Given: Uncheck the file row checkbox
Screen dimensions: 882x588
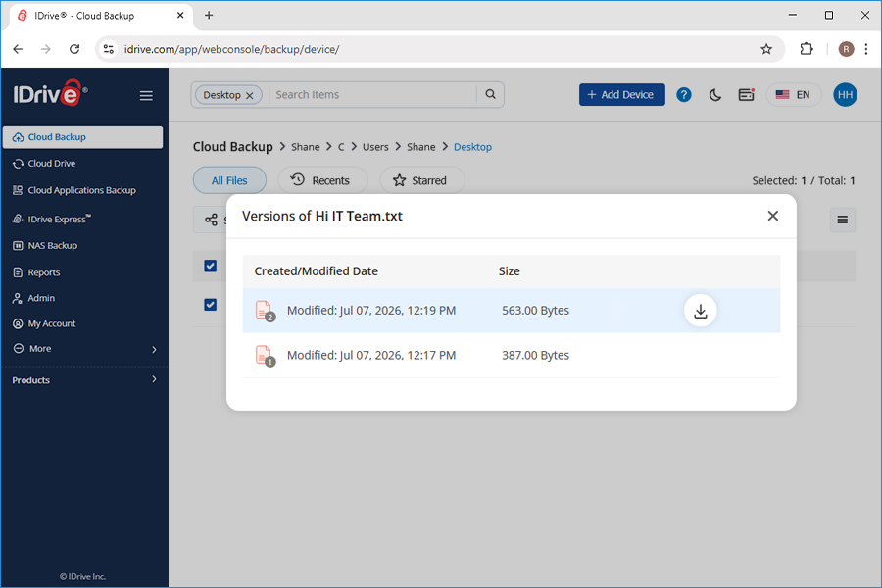Looking at the screenshot, I should coord(211,305).
